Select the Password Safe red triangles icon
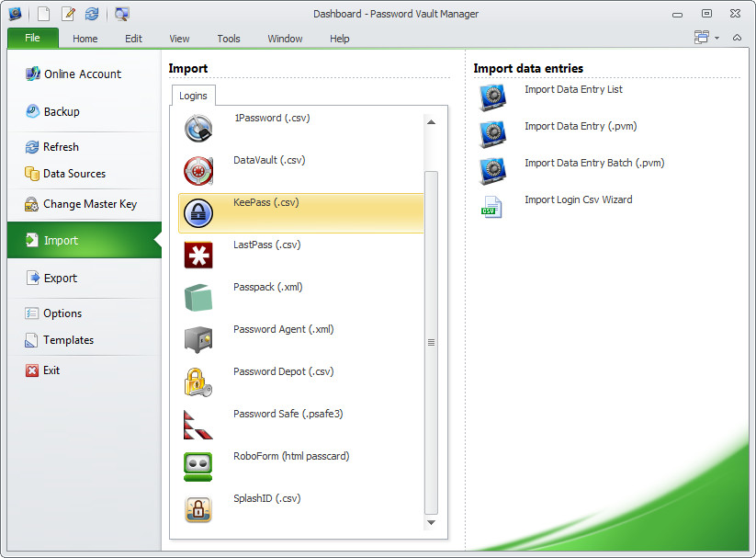 click(198, 425)
